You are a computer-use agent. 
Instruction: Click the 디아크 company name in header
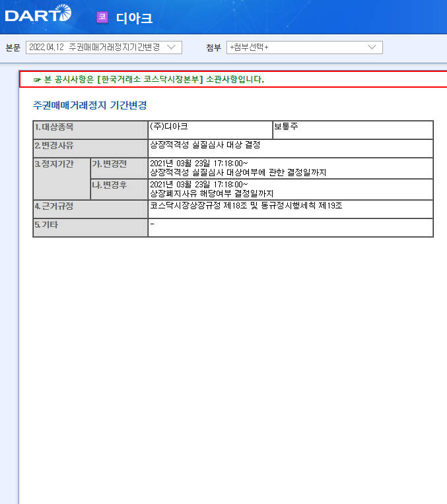[x=134, y=18]
